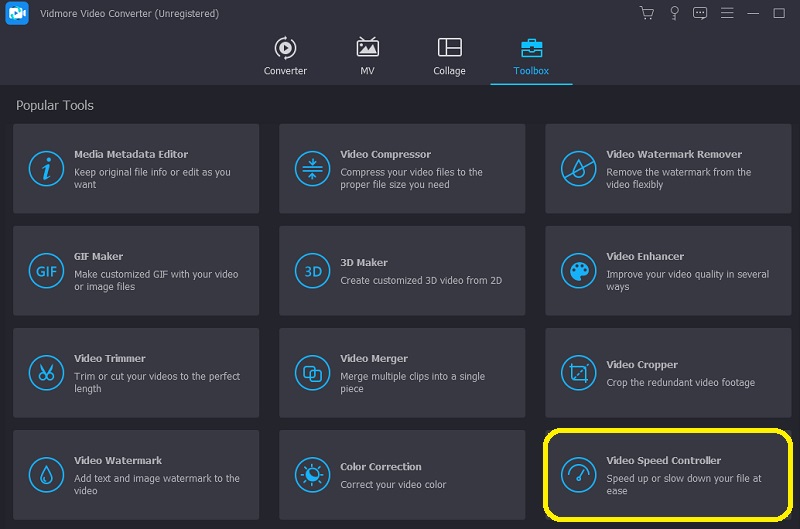Click the Video Merger icon
800x529 pixels.
point(312,373)
